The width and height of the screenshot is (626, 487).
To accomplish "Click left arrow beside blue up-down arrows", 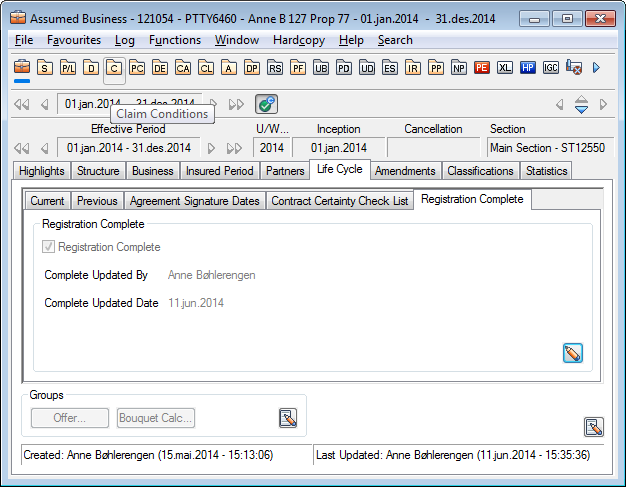I will point(560,105).
